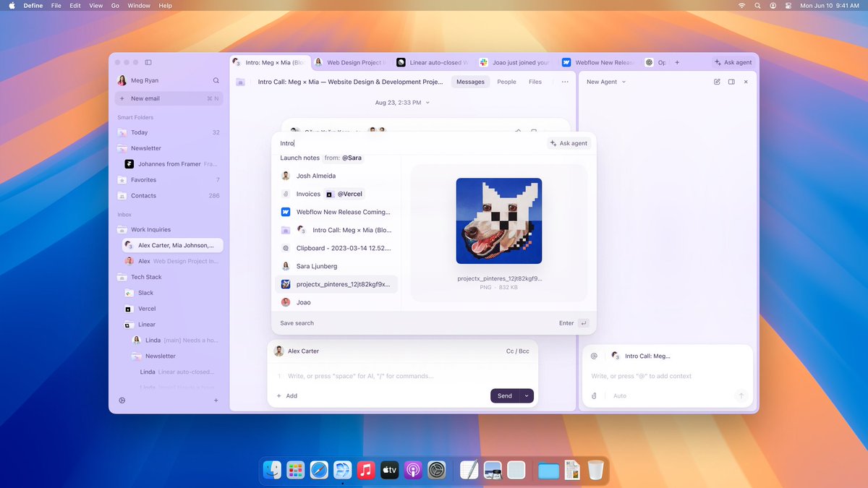Click the compose icon in agent panel
Image resolution: width=868 pixels, height=488 pixels.
tap(717, 82)
